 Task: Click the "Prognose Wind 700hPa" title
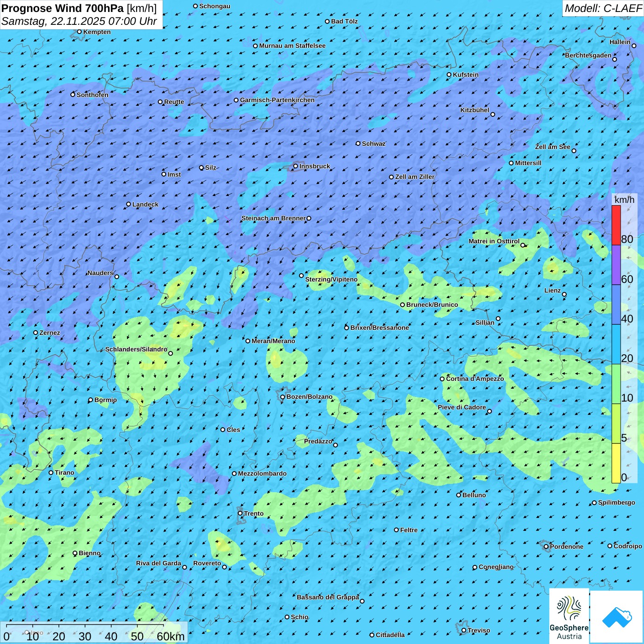tap(63, 8)
